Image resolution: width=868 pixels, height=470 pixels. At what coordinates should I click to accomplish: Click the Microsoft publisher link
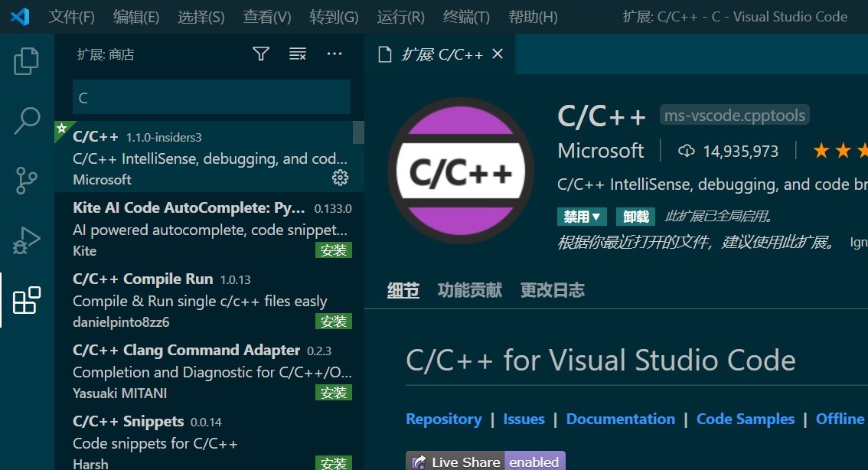pos(601,151)
